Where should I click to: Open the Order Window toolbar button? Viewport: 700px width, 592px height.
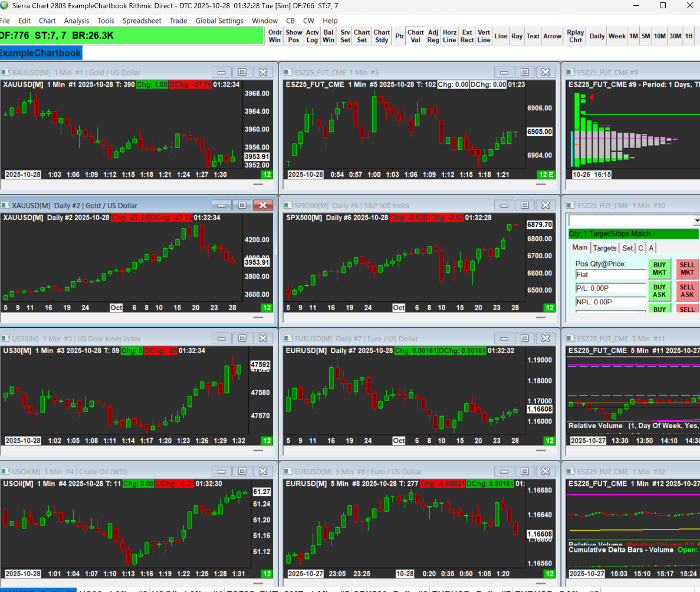click(275, 36)
